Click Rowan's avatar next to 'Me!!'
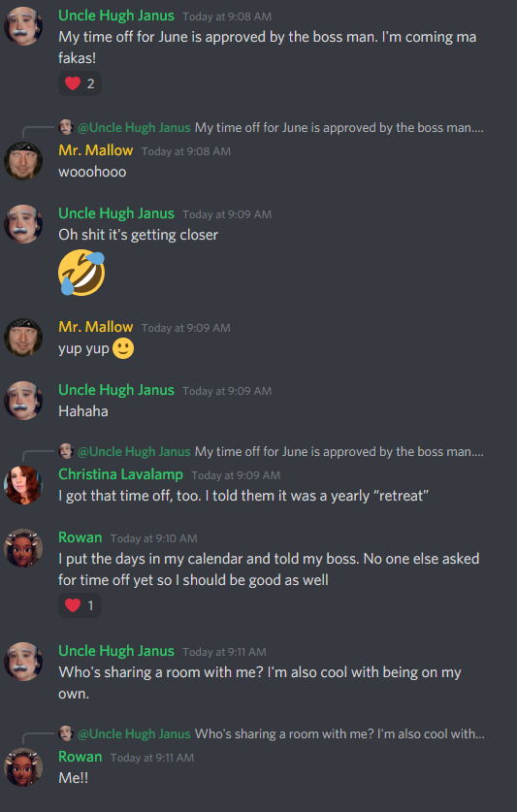 23,767
